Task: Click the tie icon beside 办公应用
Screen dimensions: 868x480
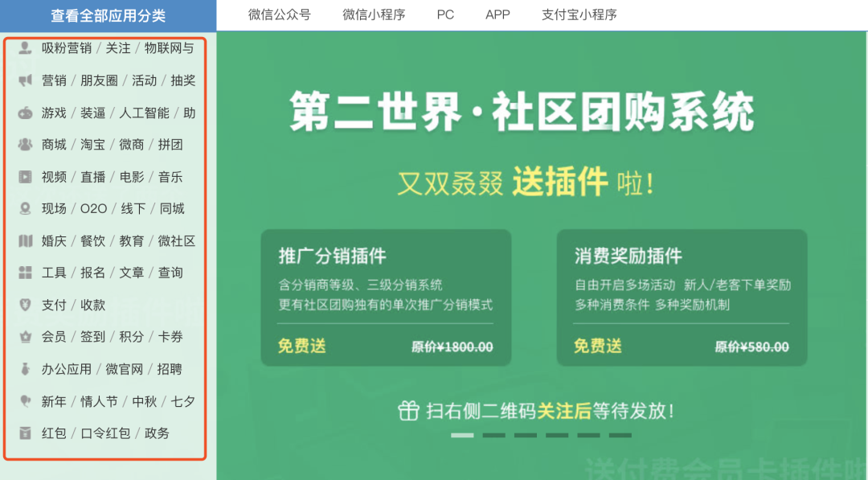Action: pyautogui.click(x=25, y=369)
